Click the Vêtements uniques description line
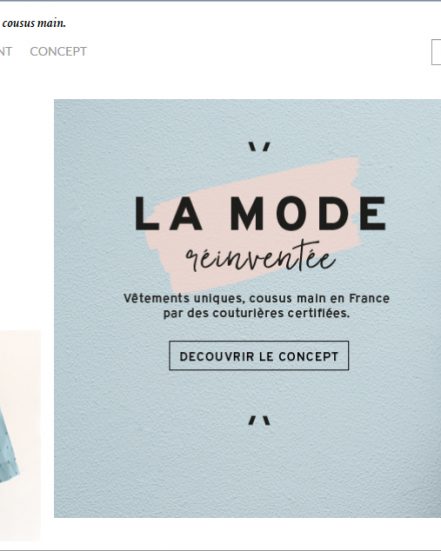The image size is (441, 551). pyautogui.click(x=257, y=298)
